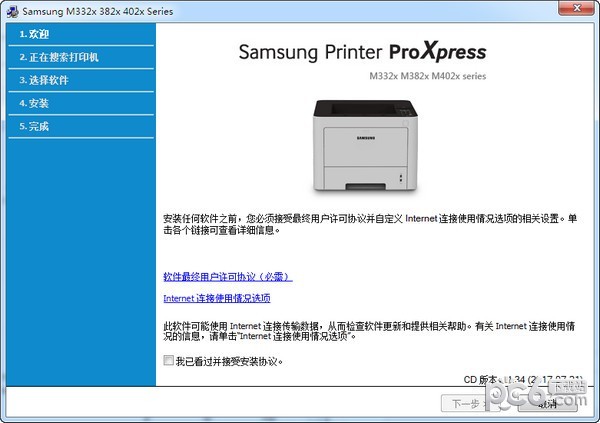Select step 3. 选择软件 in sidebar
This screenshot has height=423, width=600.
81,80
